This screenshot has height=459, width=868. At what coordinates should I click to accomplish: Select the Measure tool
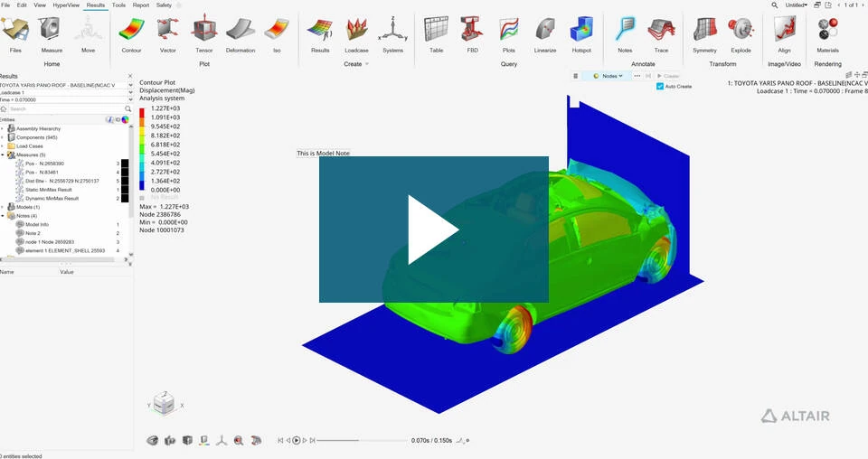(x=52, y=34)
